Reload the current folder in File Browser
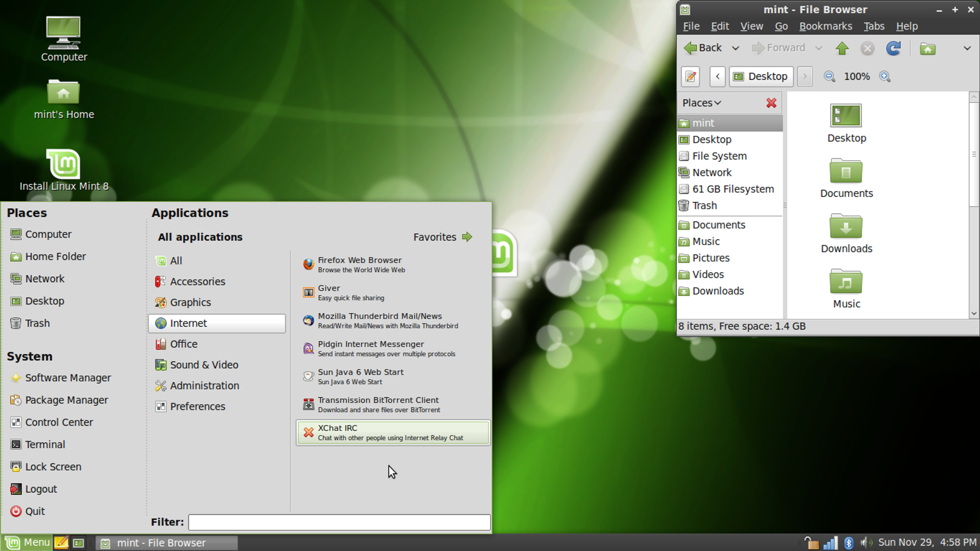This screenshot has width=980, height=551. pos(893,48)
